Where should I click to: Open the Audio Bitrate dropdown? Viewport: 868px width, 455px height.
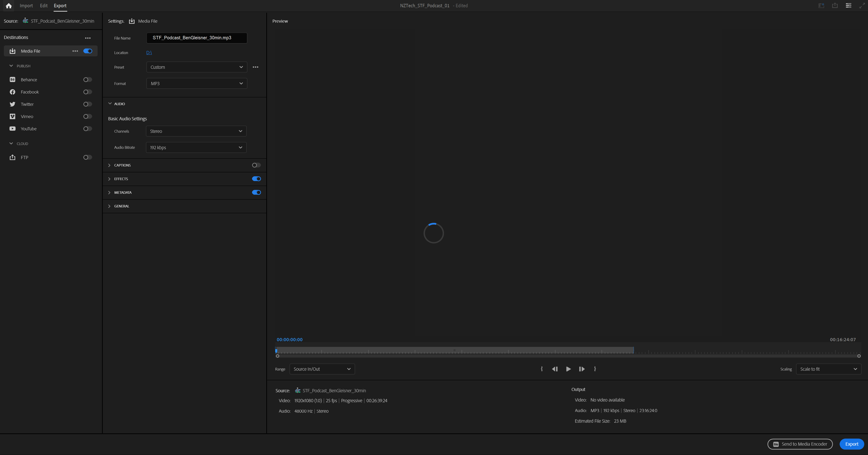pos(196,147)
